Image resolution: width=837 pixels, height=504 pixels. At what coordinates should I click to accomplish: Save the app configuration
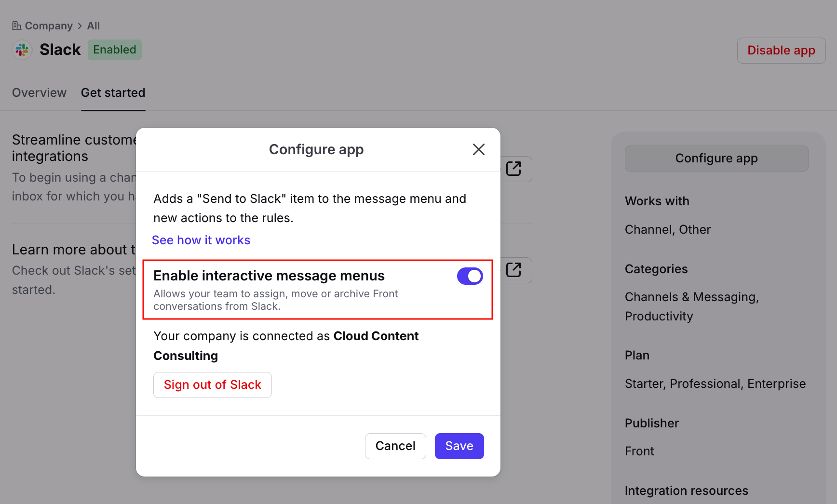[459, 446]
